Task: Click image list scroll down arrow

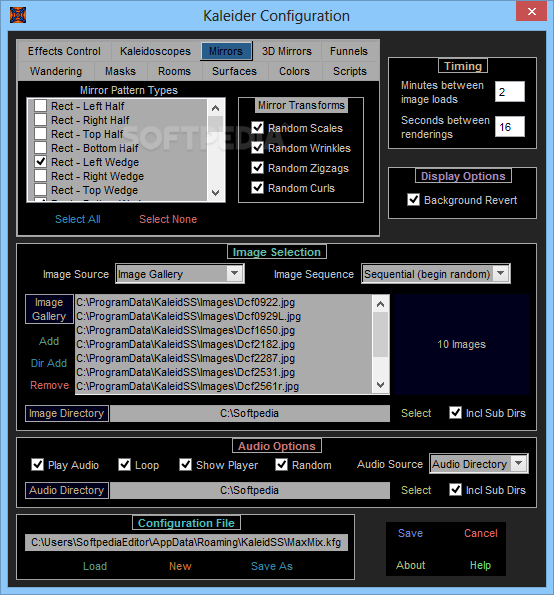Action: (381, 385)
